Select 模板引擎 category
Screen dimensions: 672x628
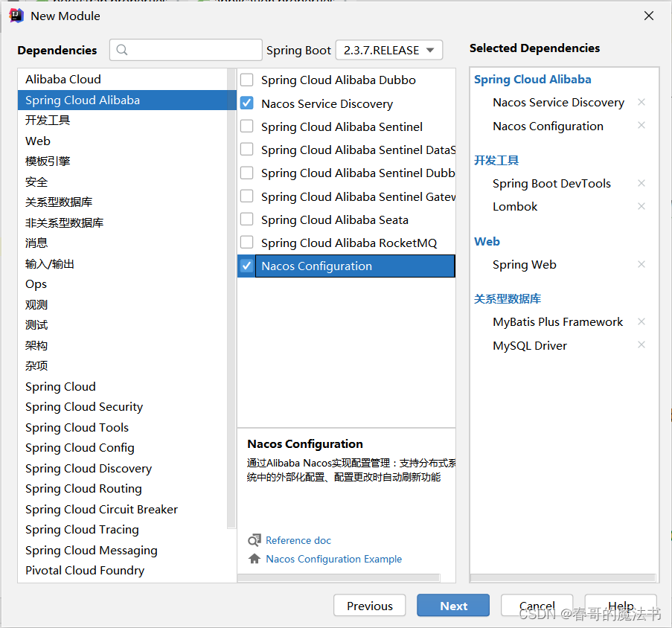click(x=123, y=161)
